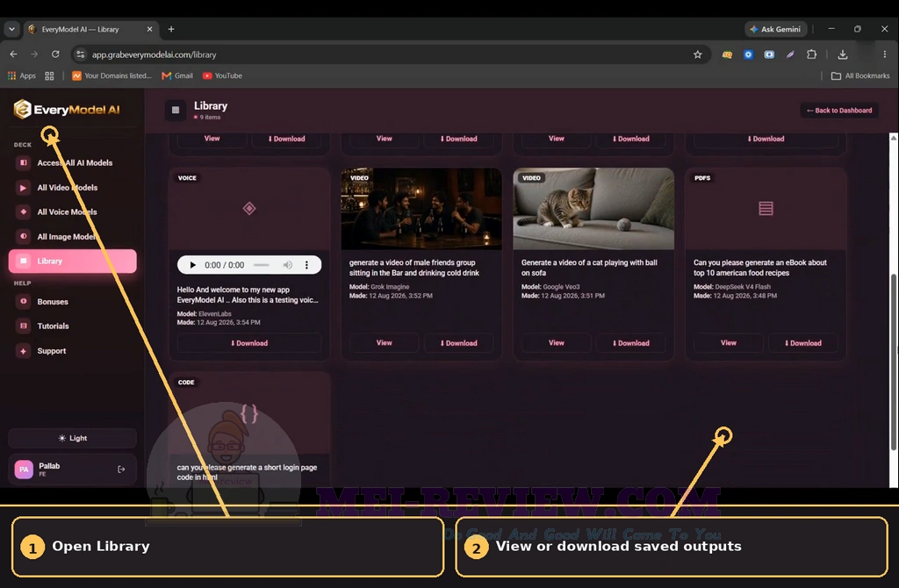This screenshot has width=899, height=588.
Task: Click Ask Gemini in the browser
Action: [775, 29]
